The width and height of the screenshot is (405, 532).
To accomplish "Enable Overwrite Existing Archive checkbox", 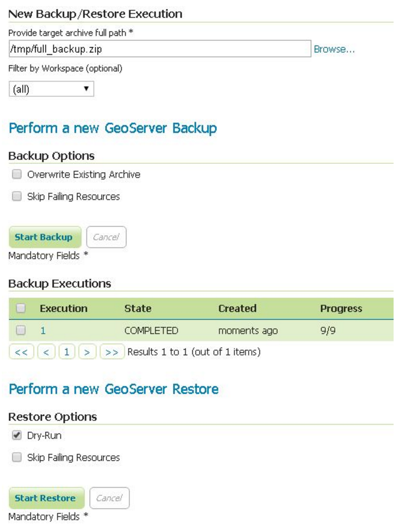I will click(17, 175).
